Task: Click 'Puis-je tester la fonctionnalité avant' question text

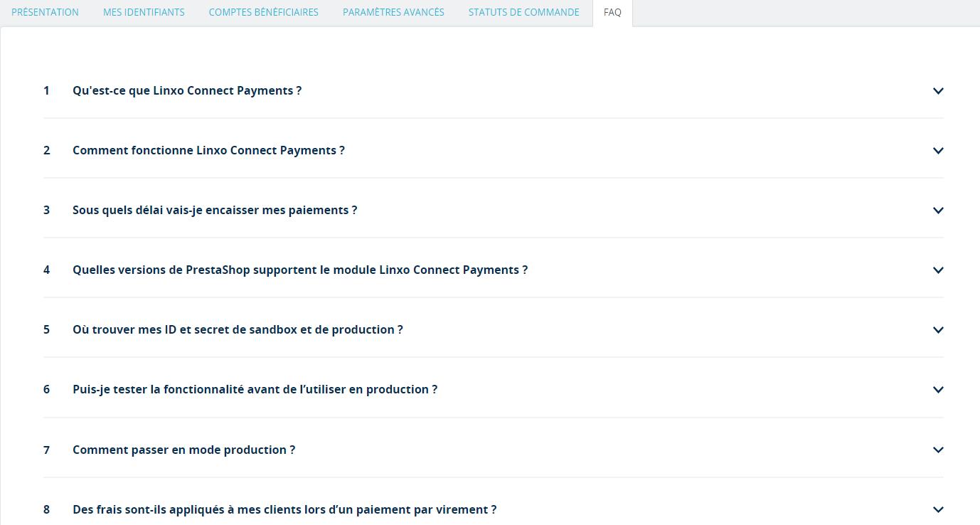Action: (x=255, y=390)
